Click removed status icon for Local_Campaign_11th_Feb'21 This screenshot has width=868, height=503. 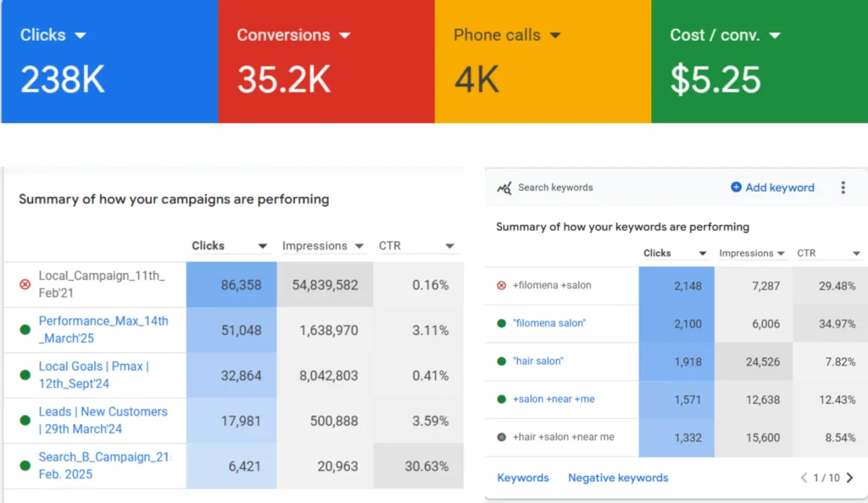click(25, 285)
